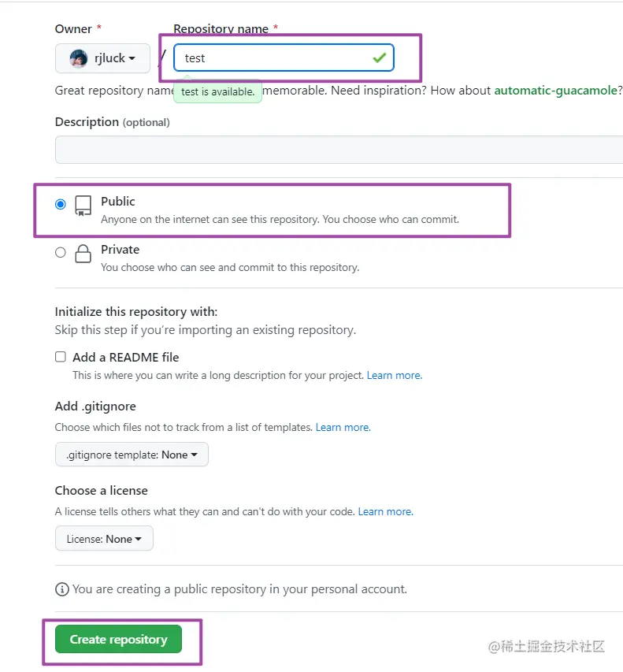Image resolution: width=623 pixels, height=672 pixels.
Task: Open Learn more link under .gitignore
Action: 343,427
